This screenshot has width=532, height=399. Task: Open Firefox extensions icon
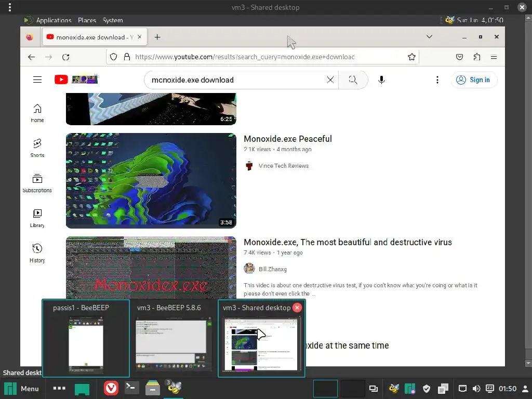tap(477, 57)
